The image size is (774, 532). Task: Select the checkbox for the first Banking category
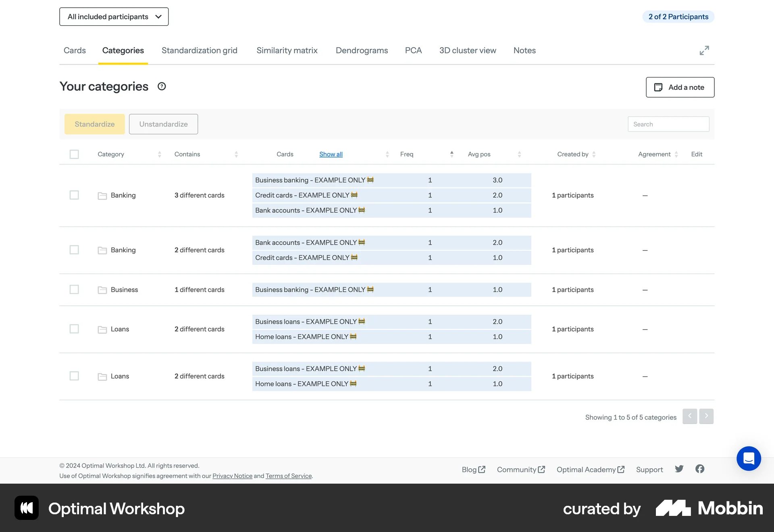pyautogui.click(x=74, y=195)
